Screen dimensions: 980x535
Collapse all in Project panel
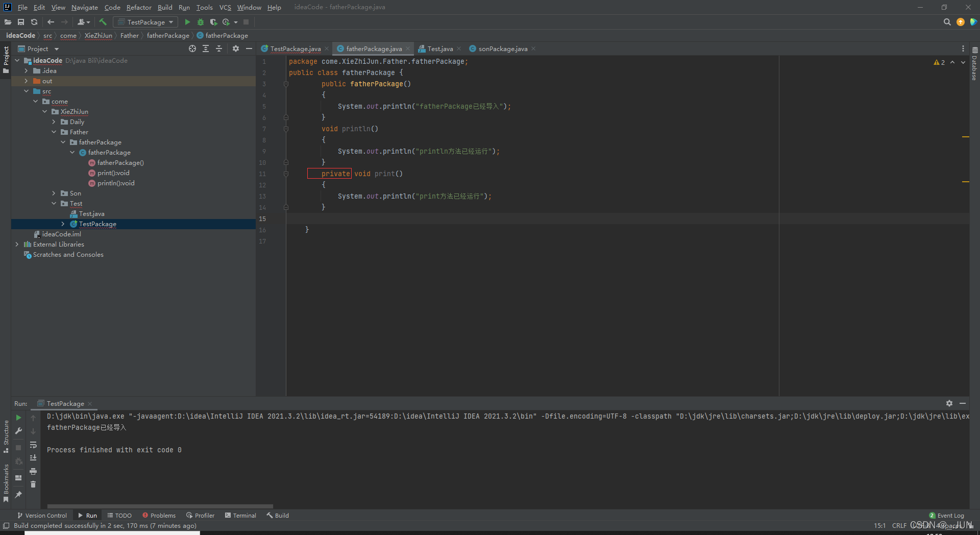coord(219,48)
